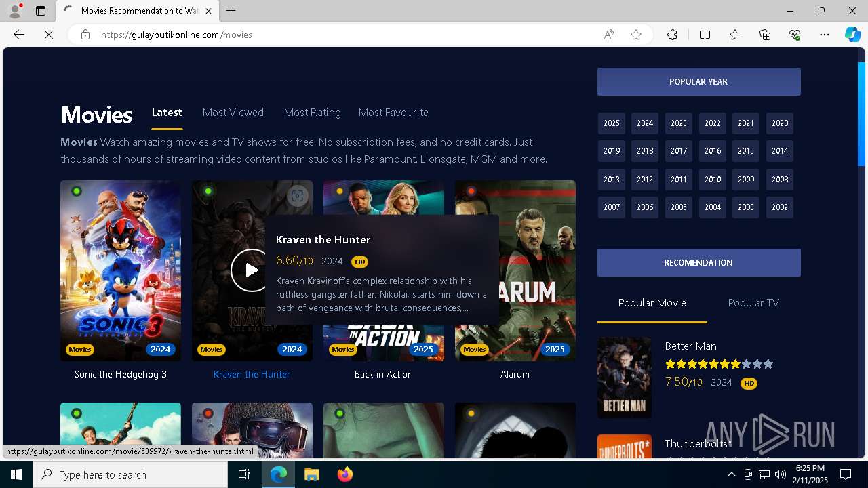Open Microsoft Edge from the taskbar
The height and width of the screenshot is (488, 868).
(x=279, y=474)
